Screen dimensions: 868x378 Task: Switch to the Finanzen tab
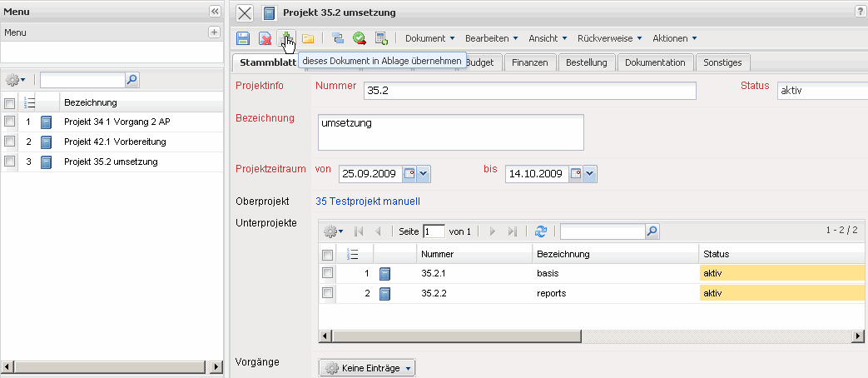pos(529,62)
